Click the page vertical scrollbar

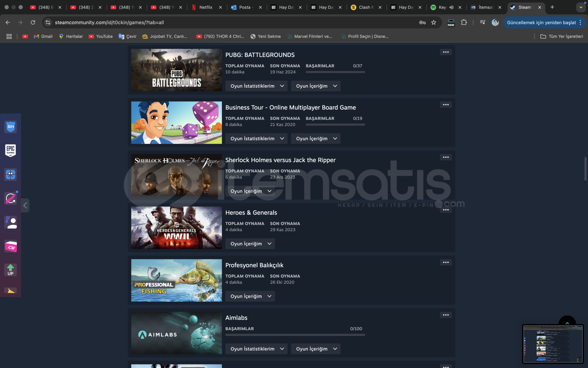(x=585, y=169)
